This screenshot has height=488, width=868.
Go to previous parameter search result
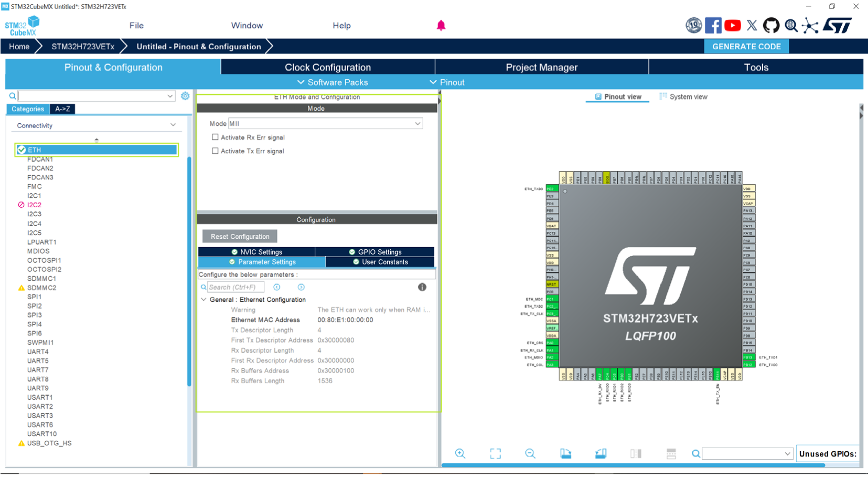click(x=277, y=287)
